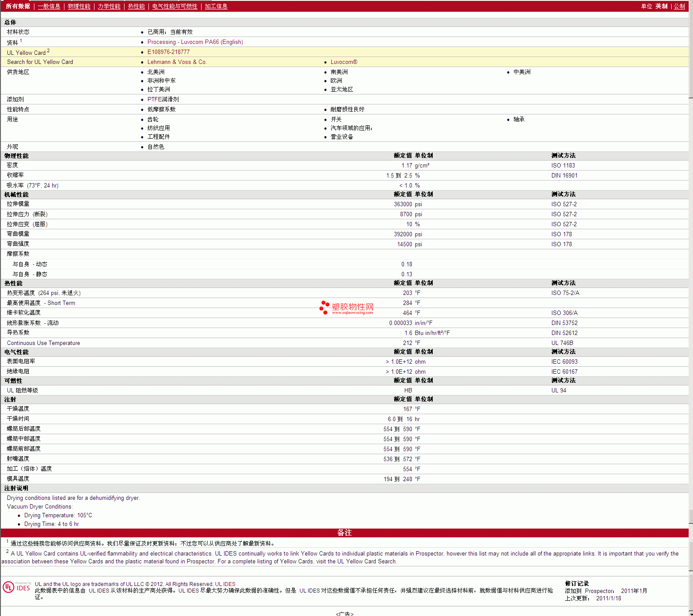This screenshot has height=616, width=693.
Task: Click ISO 306/A test method
Action: pos(564,313)
